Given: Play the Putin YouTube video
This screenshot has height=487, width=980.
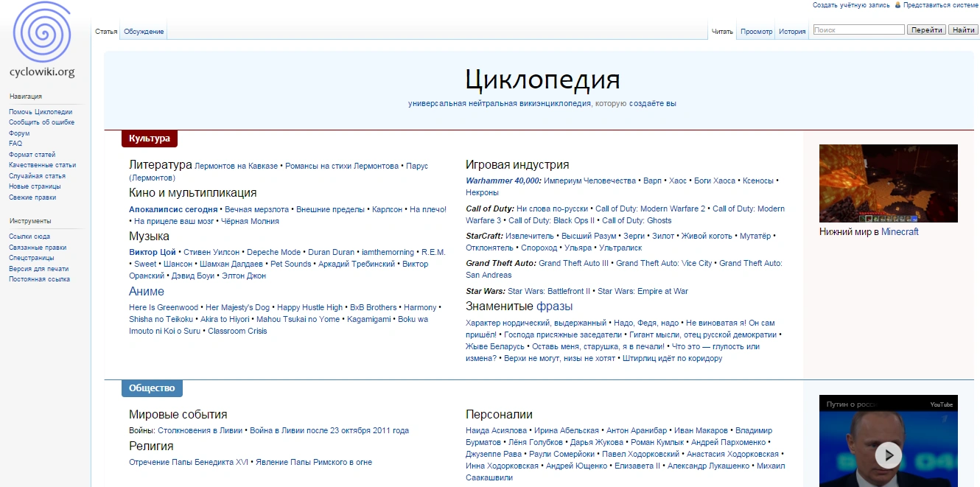Looking at the screenshot, I should (887, 455).
